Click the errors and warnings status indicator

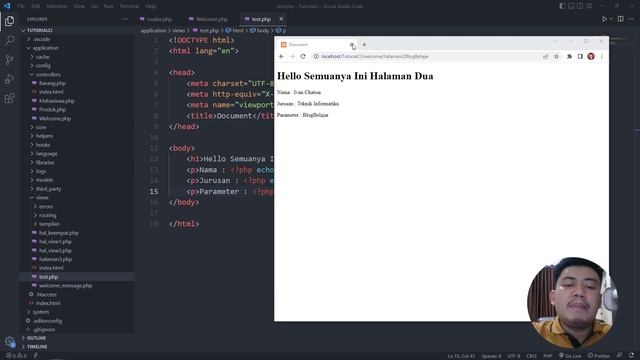pos(16,356)
